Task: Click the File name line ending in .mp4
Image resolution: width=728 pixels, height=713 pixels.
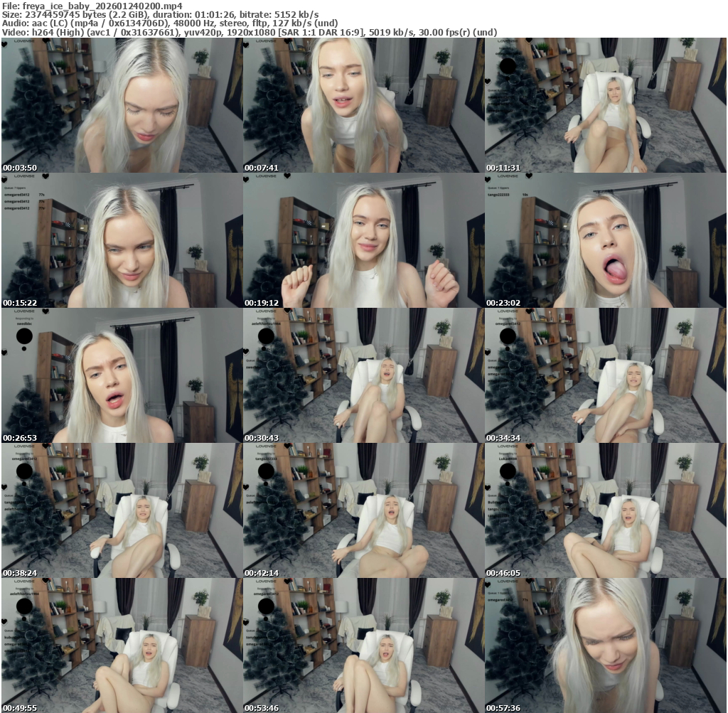Action: click(92, 6)
